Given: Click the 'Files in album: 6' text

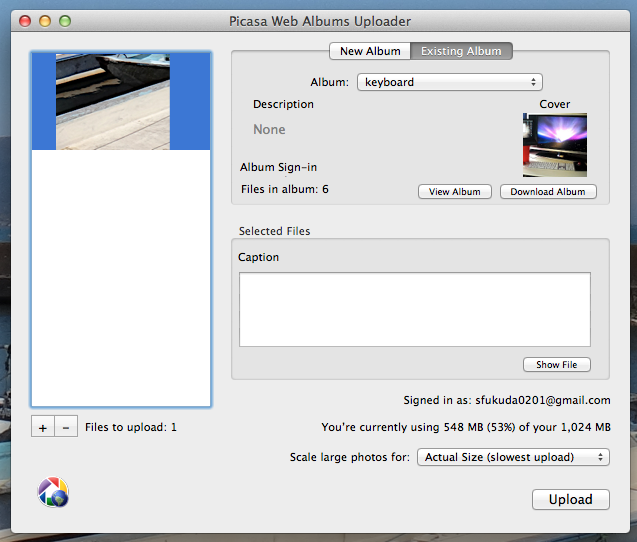Looking at the screenshot, I should pos(285,189).
